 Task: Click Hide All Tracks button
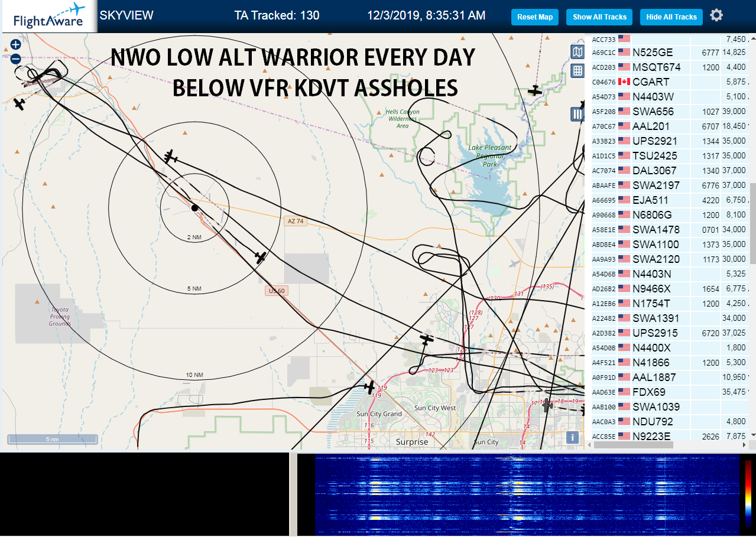671,17
